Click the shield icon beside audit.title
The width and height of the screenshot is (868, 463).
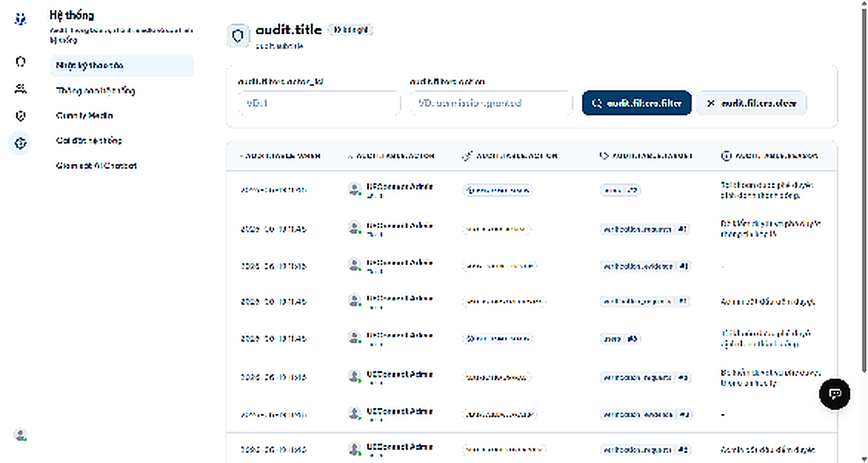[x=238, y=36]
